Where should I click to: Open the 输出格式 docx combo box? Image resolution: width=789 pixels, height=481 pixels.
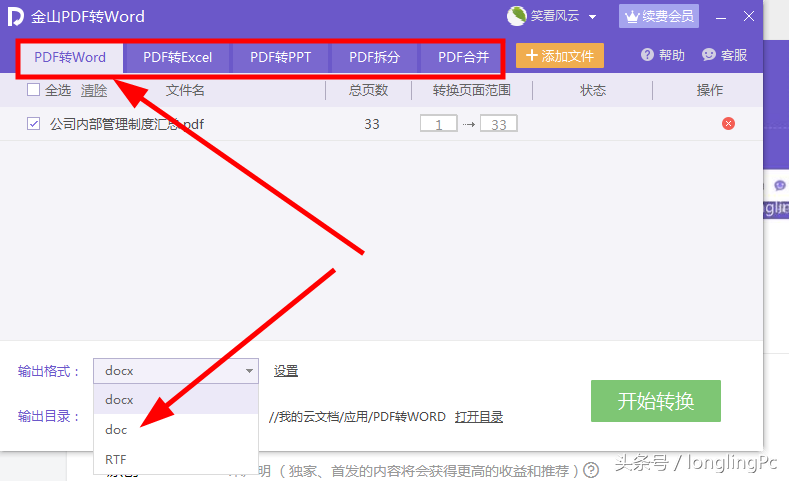coord(176,371)
